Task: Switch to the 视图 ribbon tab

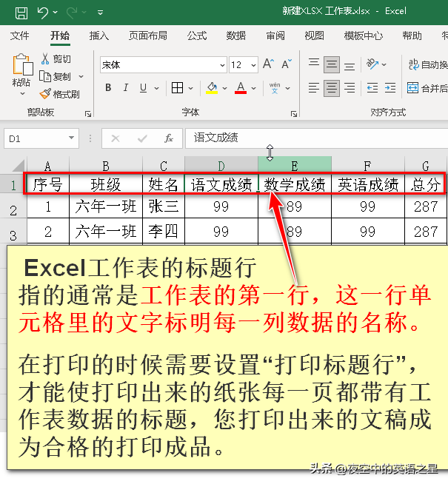Action: click(x=314, y=36)
